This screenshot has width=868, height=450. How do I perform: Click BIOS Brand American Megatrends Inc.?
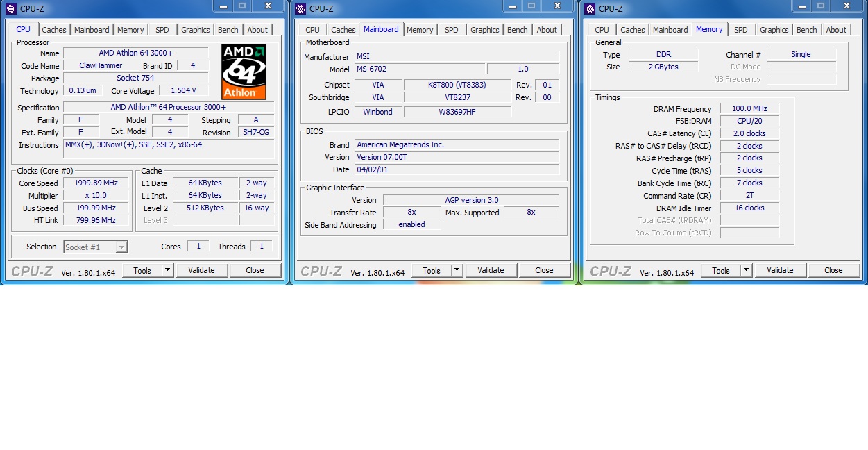[x=457, y=144]
